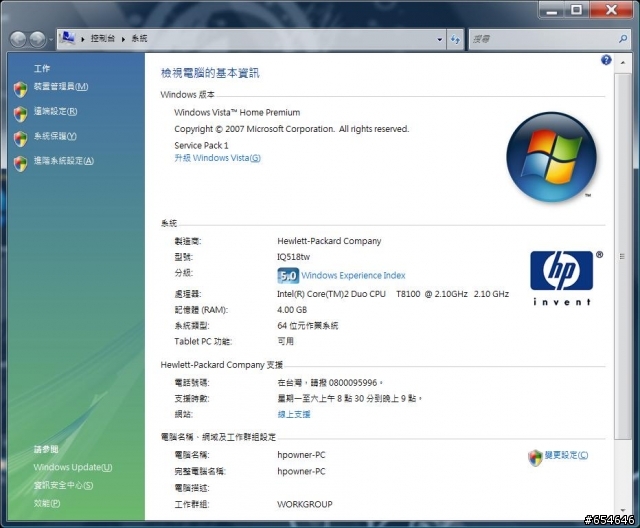Click 變更設定(C) change settings link
The image size is (640, 528).
(567, 455)
